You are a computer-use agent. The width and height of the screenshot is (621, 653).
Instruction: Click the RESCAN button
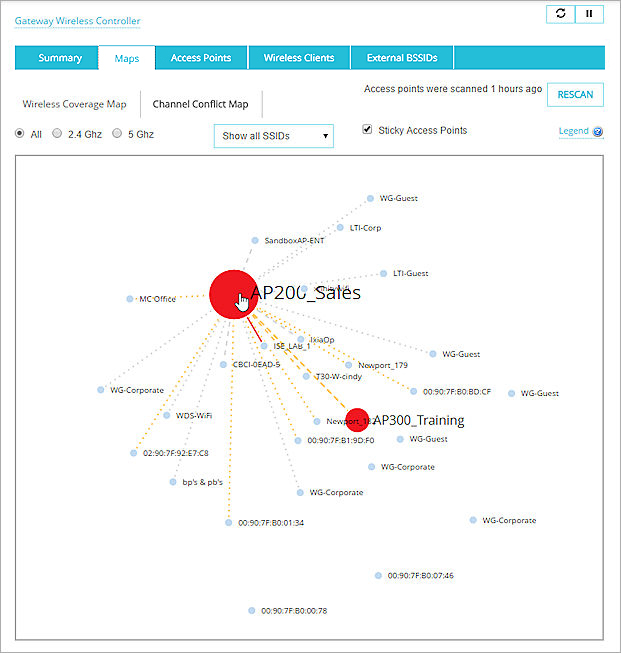click(575, 95)
